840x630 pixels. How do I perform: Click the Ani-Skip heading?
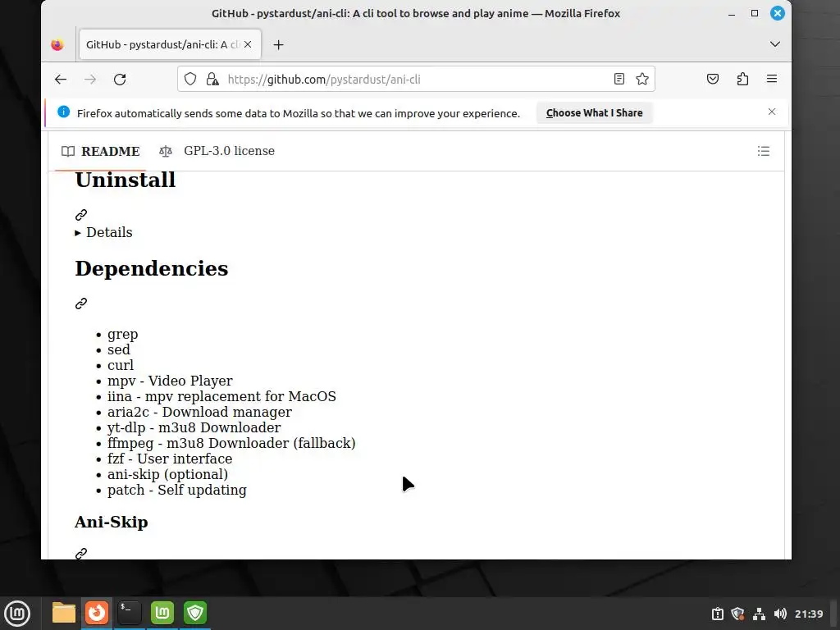click(112, 522)
